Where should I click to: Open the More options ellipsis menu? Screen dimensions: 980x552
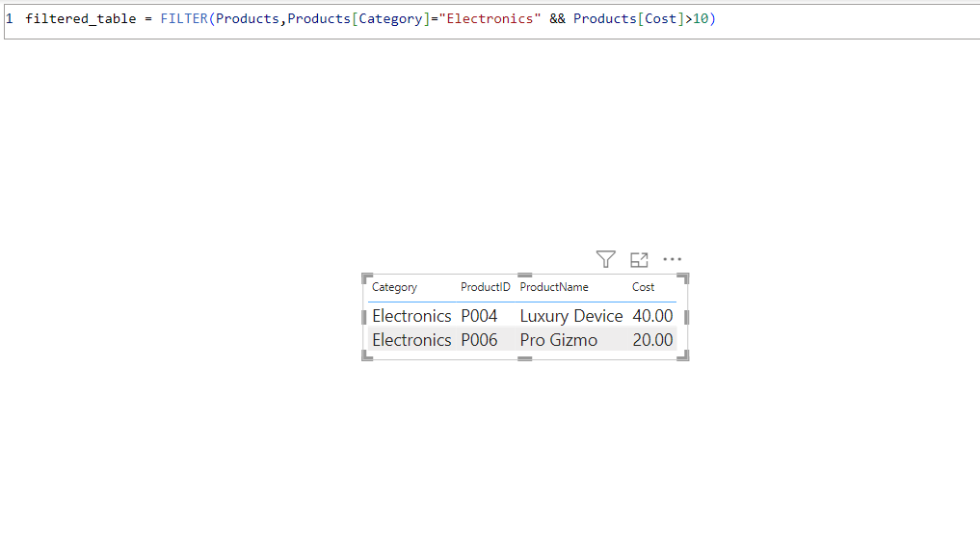click(x=672, y=259)
